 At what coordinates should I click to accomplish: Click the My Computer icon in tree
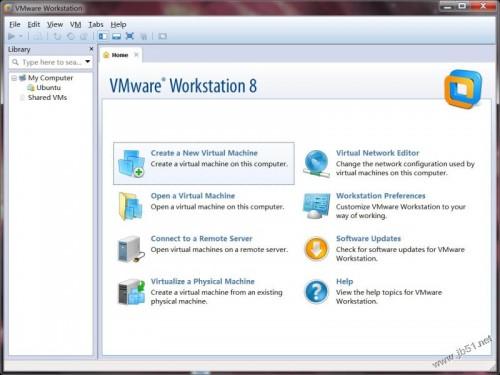(23, 78)
